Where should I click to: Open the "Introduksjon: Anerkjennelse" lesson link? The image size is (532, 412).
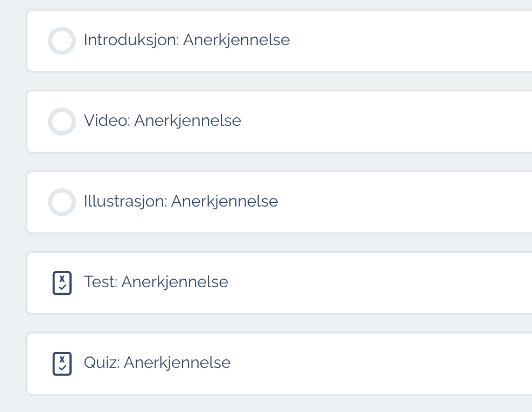click(x=186, y=40)
